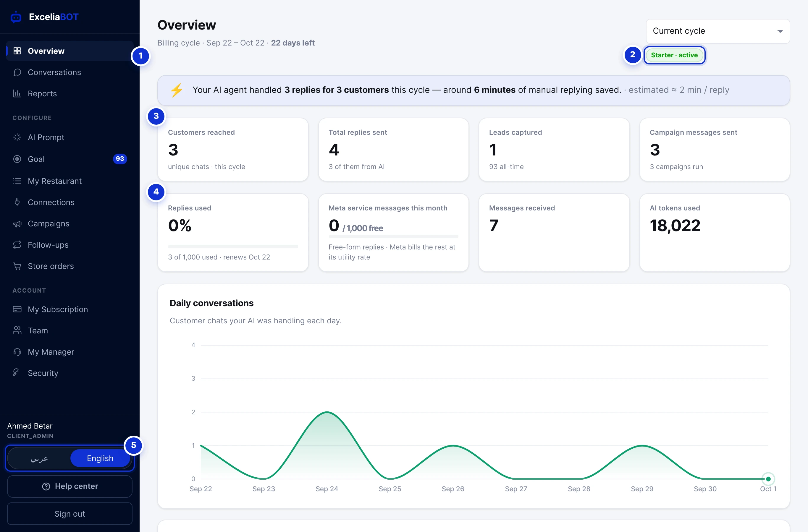The height and width of the screenshot is (532, 808).
Task: Click the Overview grid icon
Action: point(17,51)
